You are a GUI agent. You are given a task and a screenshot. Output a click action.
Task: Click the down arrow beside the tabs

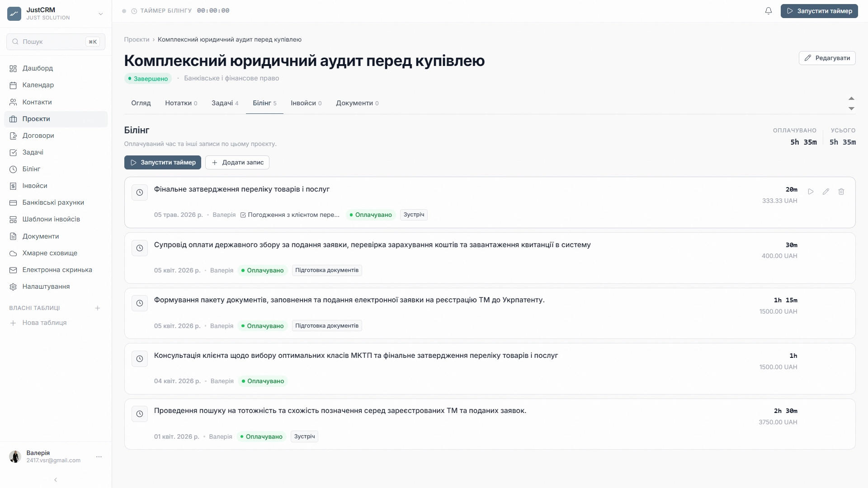[851, 108]
